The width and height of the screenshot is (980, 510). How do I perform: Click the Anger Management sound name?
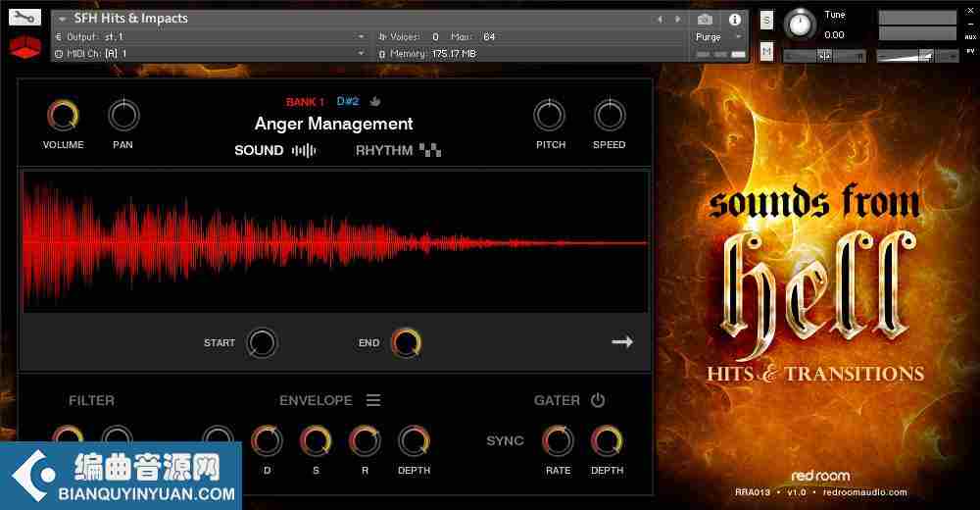[334, 124]
